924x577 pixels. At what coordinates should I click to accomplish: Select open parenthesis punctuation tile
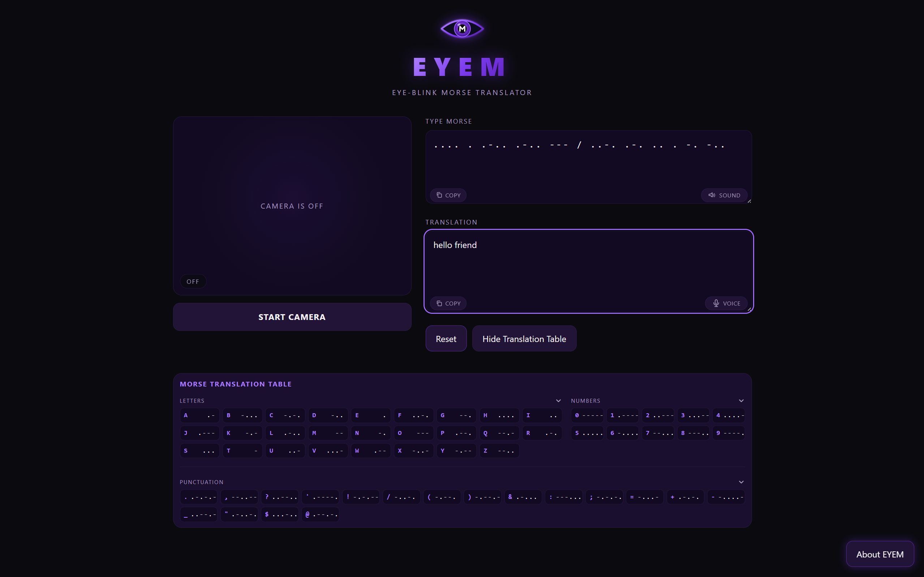pyautogui.click(x=442, y=497)
